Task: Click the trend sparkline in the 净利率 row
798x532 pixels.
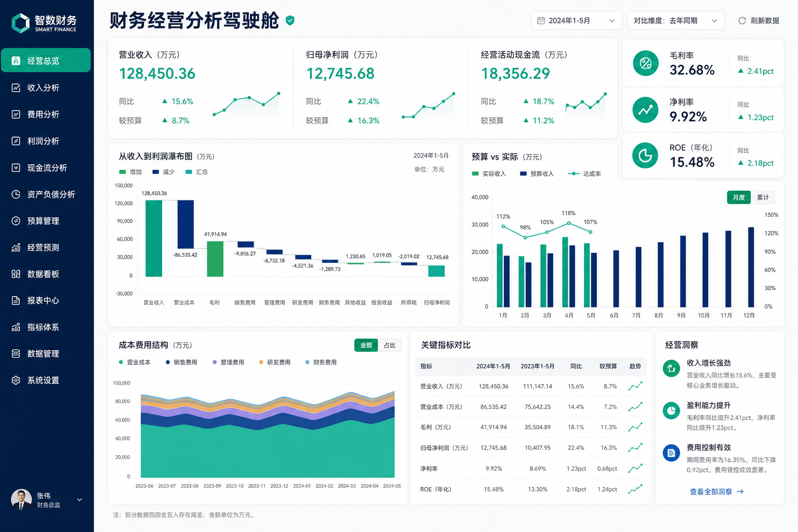Action: [x=635, y=469]
